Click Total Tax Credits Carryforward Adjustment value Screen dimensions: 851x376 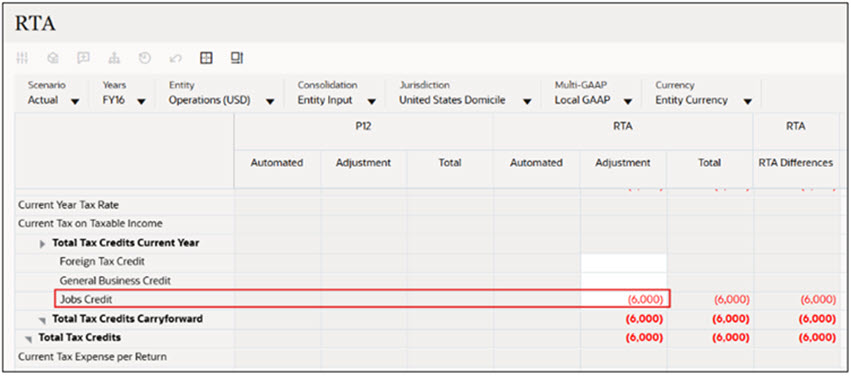click(x=644, y=319)
